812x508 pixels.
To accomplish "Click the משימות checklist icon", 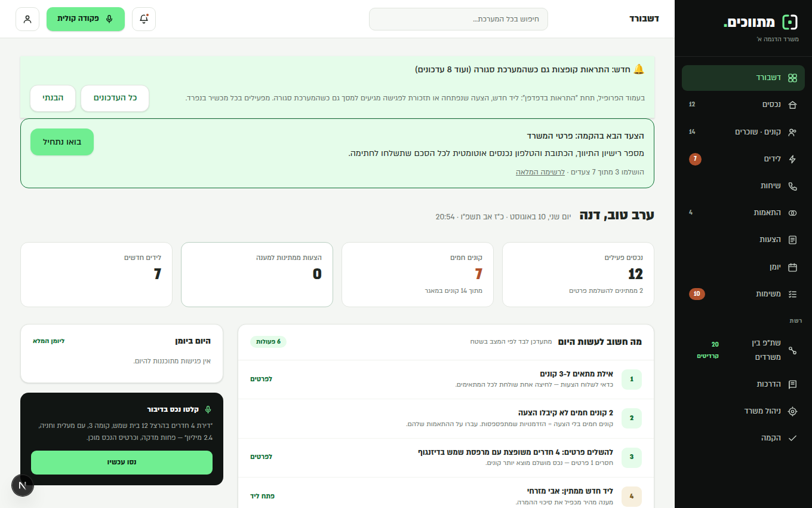I will click(x=792, y=294).
